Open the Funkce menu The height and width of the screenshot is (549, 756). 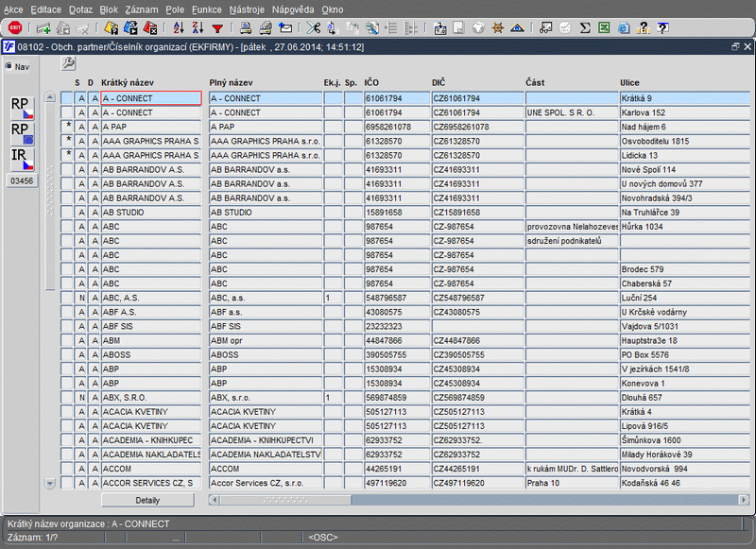[x=207, y=9]
